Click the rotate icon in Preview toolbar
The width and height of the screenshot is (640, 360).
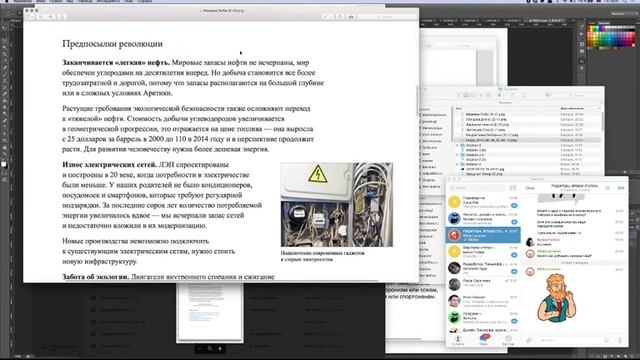(x=340, y=16)
